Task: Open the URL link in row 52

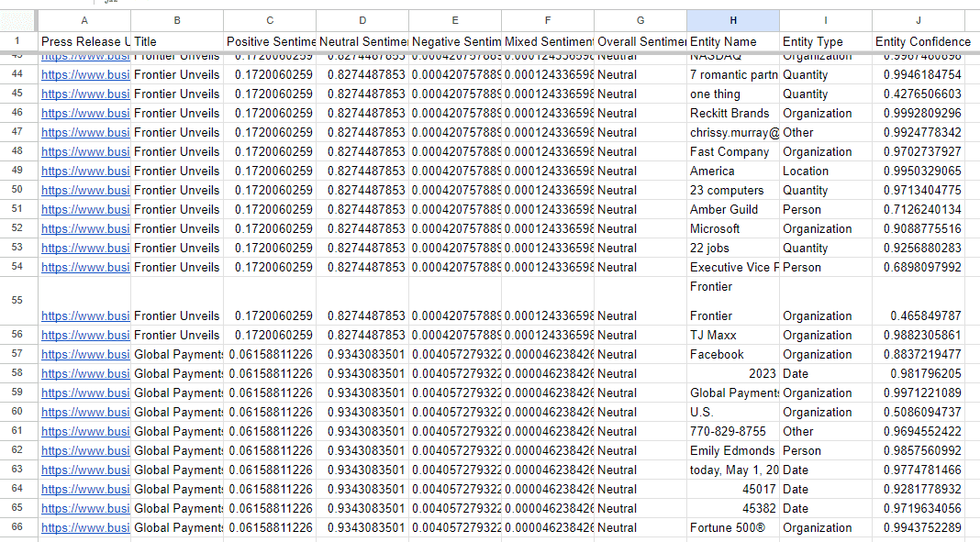Action: coord(85,228)
